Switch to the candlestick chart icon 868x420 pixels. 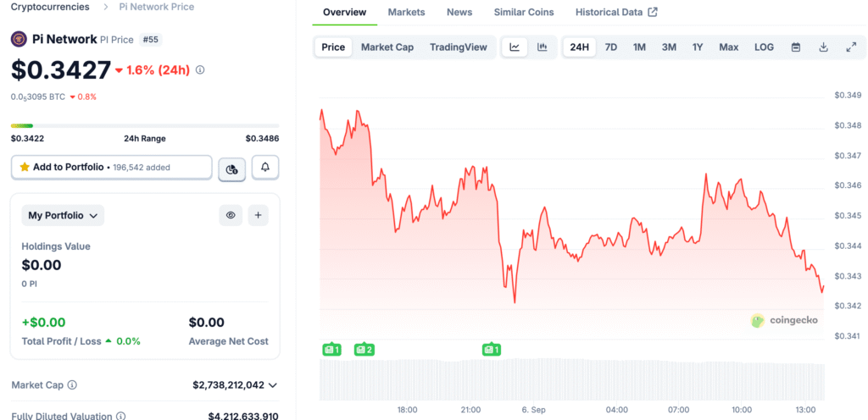tap(542, 47)
